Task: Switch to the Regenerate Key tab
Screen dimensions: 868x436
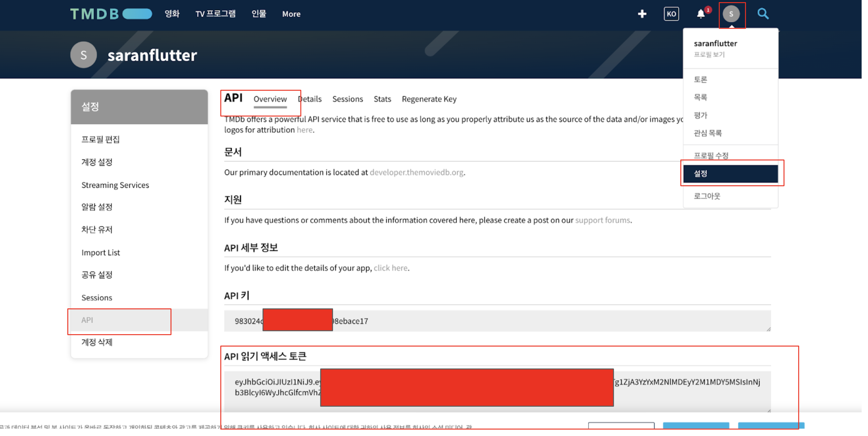Action: pos(429,99)
